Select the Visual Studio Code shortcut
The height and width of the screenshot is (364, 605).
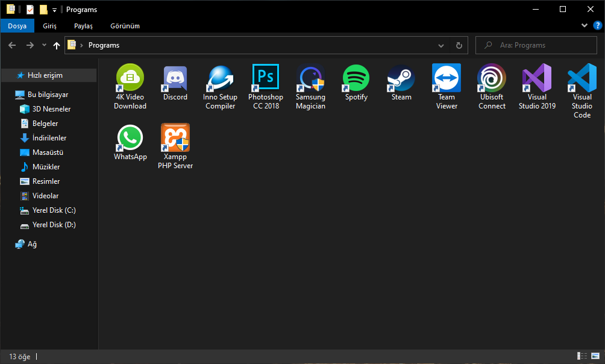pyautogui.click(x=582, y=91)
